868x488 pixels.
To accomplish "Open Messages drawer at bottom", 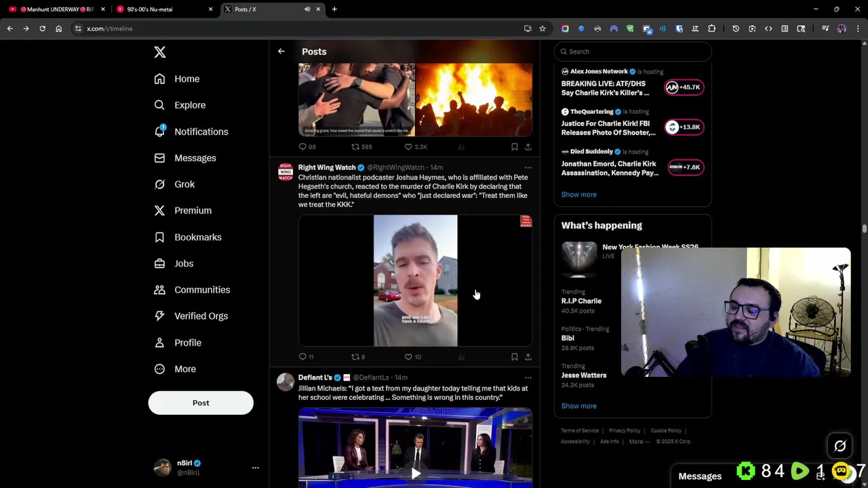I will tap(700, 476).
